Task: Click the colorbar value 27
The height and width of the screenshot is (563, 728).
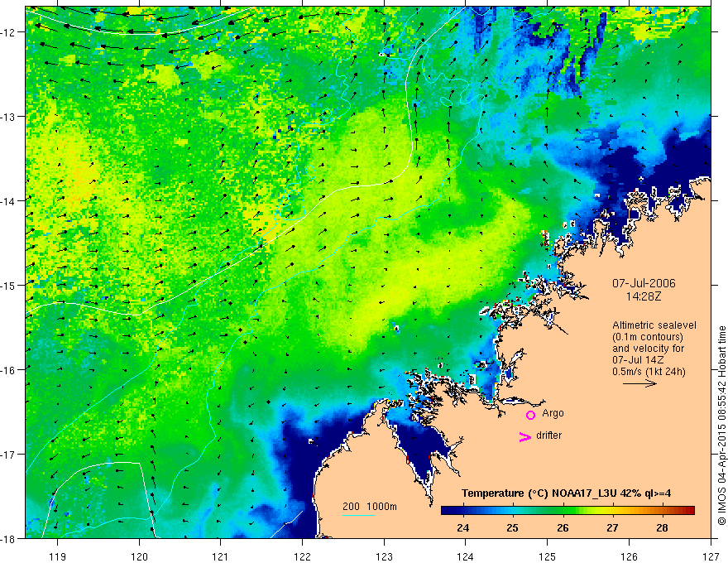Action: [612, 527]
